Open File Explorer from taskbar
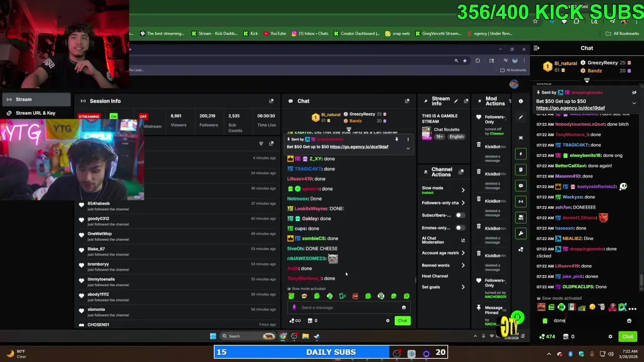The width and height of the screenshot is (644, 362). (x=305, y=336)
